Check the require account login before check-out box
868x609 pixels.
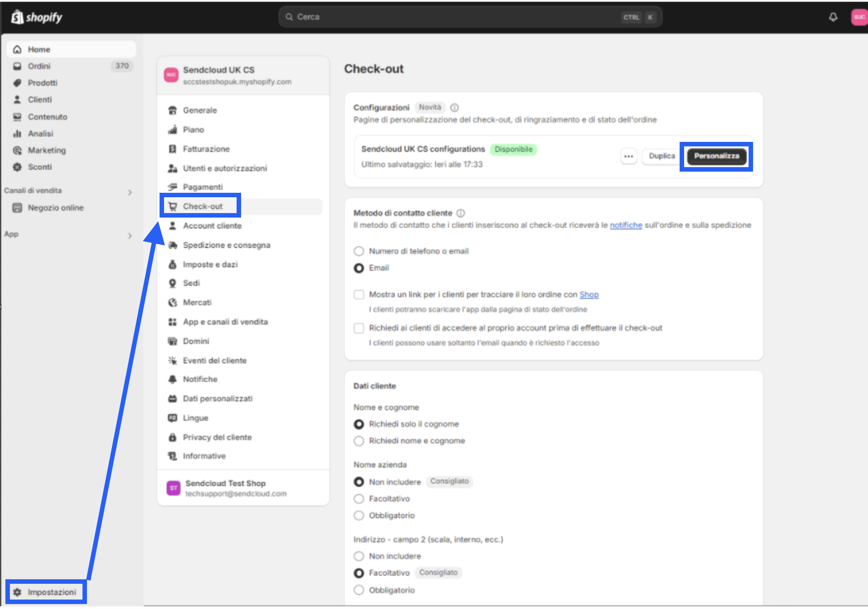[359, 328]
